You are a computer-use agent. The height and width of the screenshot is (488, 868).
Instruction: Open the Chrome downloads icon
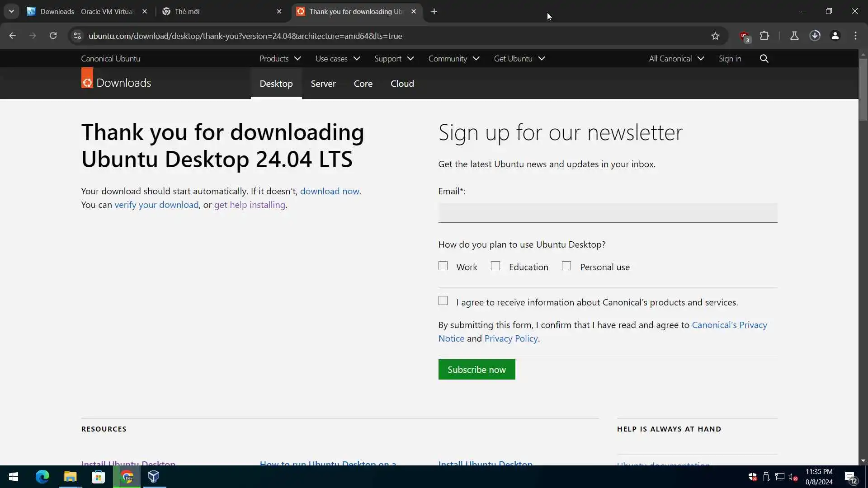[815, 36]
